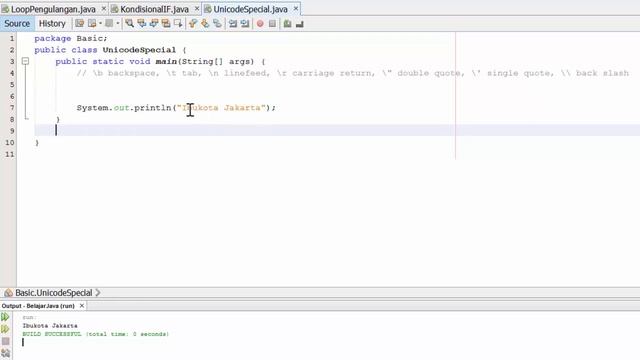640x360 pixels.
Task: Switch to the Source view
Action: click(x=17, y=24)
